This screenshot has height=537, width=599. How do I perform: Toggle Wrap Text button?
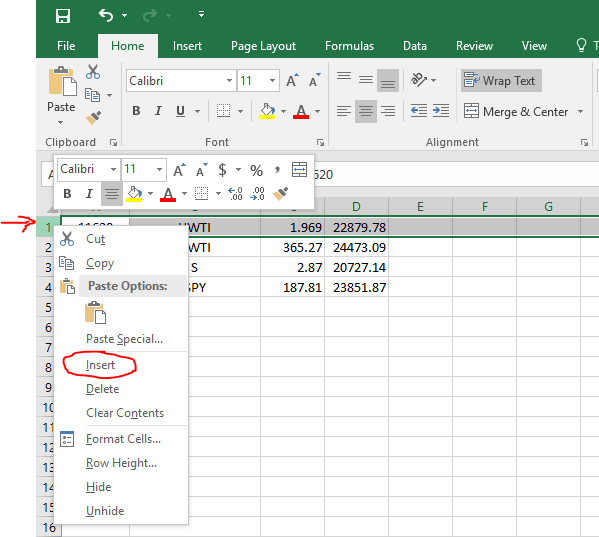(501, 81)
